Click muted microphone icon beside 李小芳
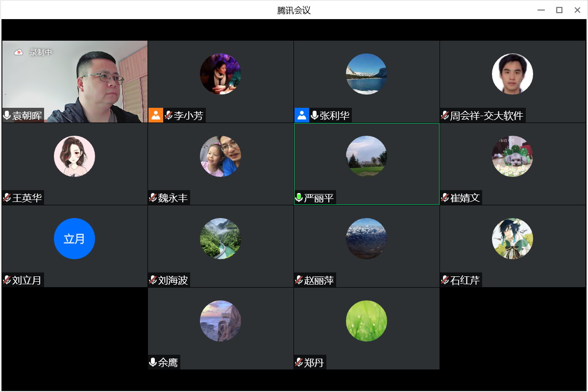This screenshot has width=588, height=392. pos(169,116)
